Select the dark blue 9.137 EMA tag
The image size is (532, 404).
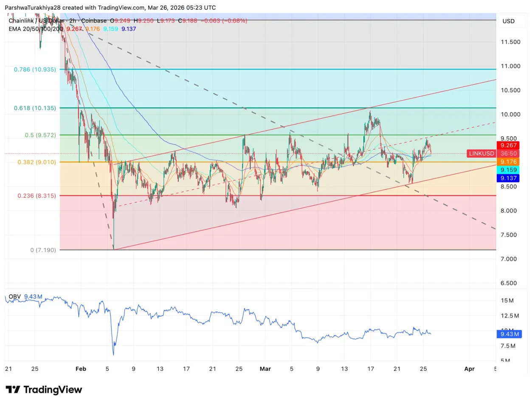pos(508,178)
